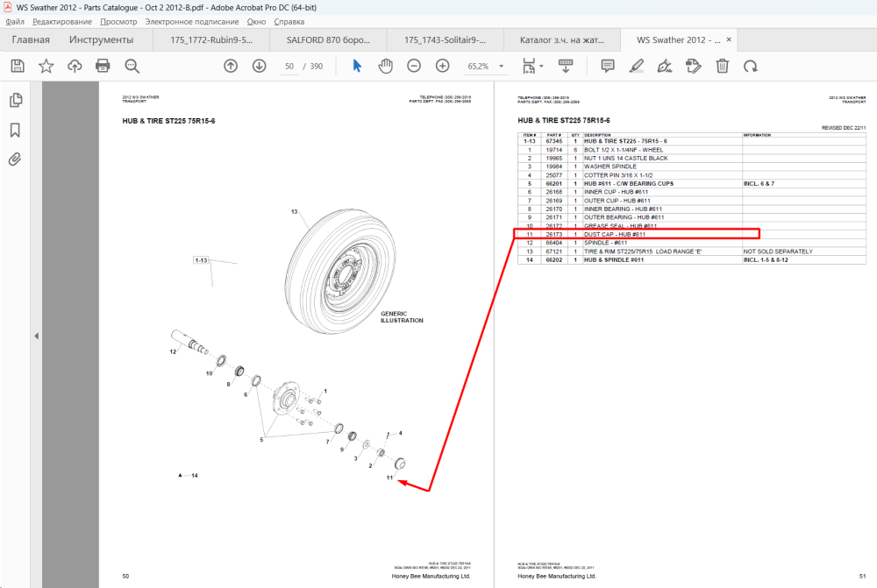The image size is (877, 588).
Task: Click the GENERIC ILLUSTRATION label
Action: (402, 317)
